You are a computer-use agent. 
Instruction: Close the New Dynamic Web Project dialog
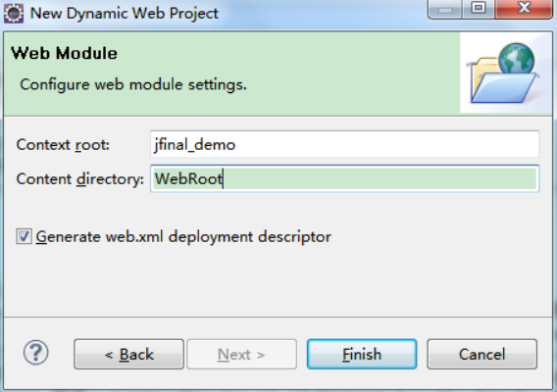click(x=524, y=9)
